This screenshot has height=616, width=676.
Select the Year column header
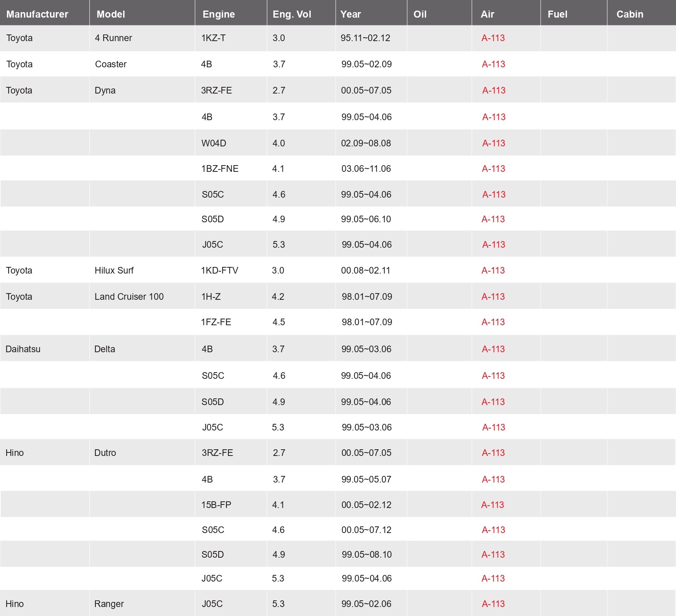(351, 14)
